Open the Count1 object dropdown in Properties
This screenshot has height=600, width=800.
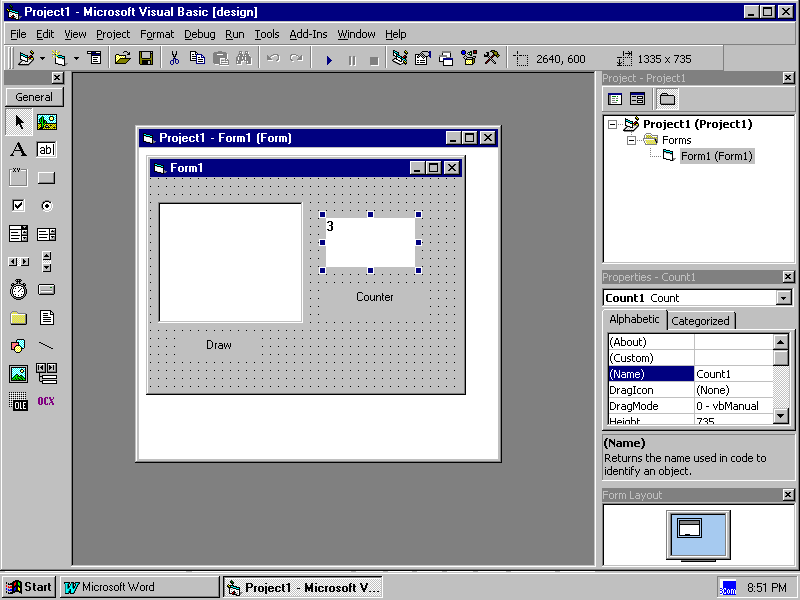coord(784,298)
